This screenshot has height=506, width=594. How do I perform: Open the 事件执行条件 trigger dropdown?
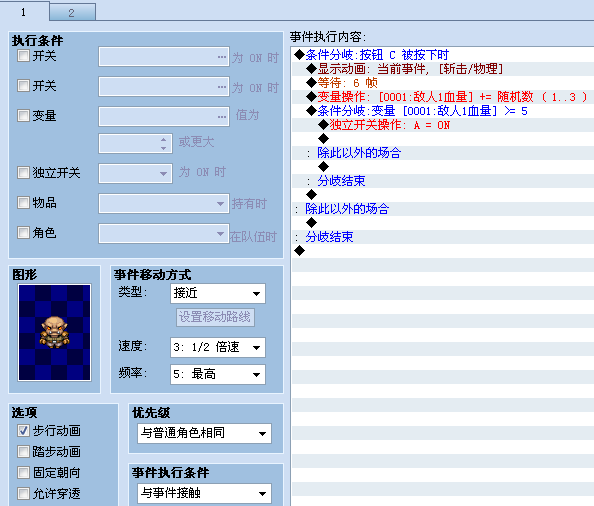(204, 493)
